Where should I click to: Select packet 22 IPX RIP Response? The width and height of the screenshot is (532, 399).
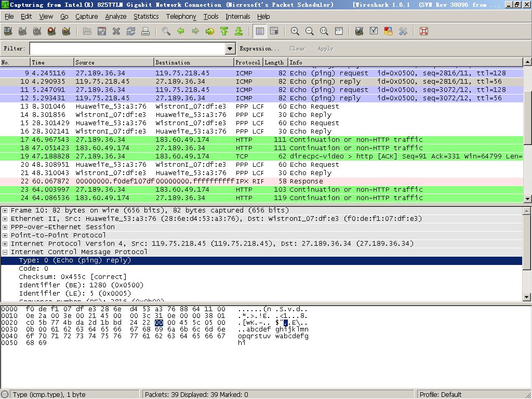click(261, 181)
